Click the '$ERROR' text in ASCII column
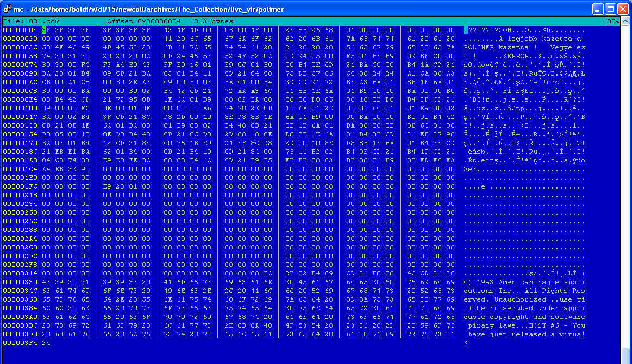The width and height of the screenshot is (632, 364). point(516,56)
